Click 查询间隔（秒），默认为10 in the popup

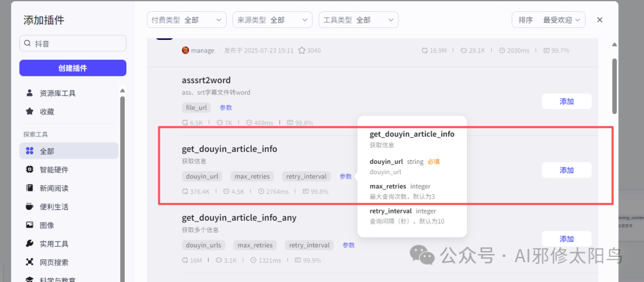pos(407,221)
